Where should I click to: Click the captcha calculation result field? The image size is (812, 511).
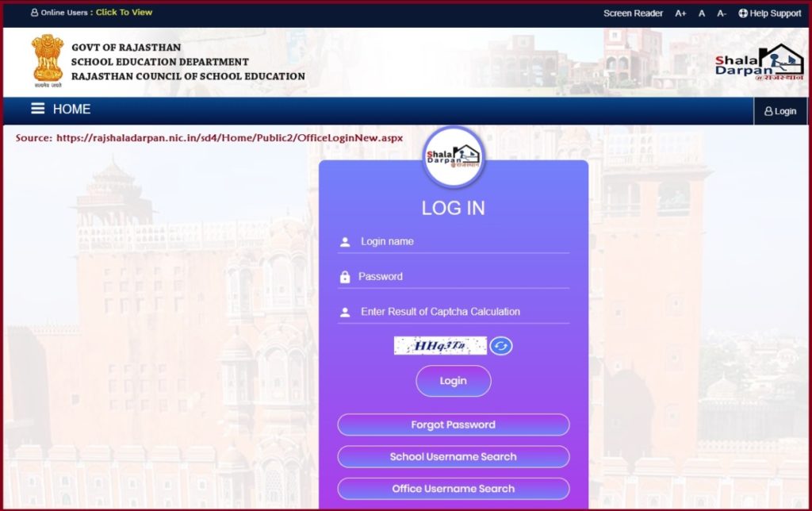point(453,311)
